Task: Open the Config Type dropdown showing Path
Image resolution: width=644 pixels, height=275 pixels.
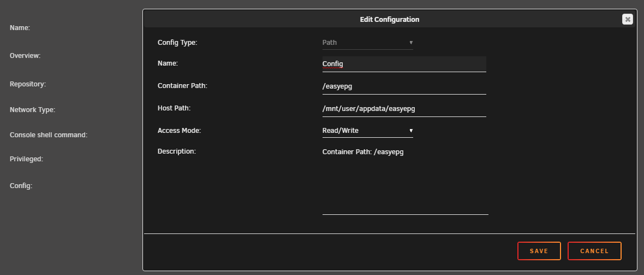Action: click(x=368, y=43)
